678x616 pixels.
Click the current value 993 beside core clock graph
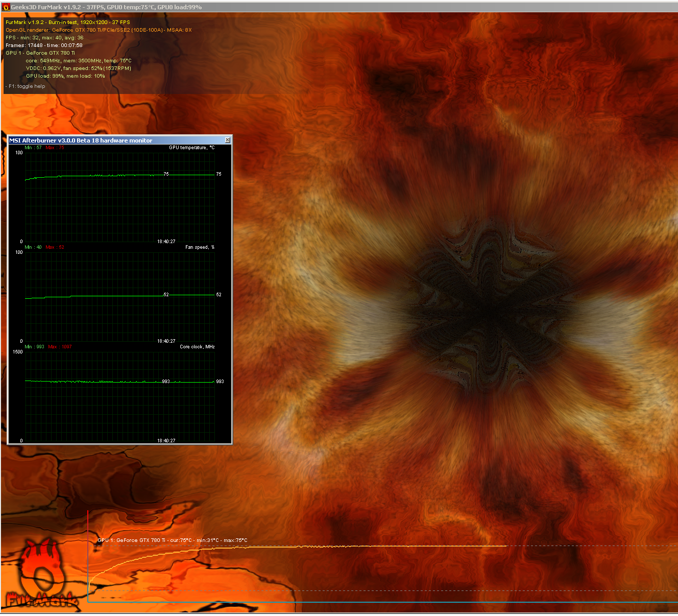[x=220, y=382]
